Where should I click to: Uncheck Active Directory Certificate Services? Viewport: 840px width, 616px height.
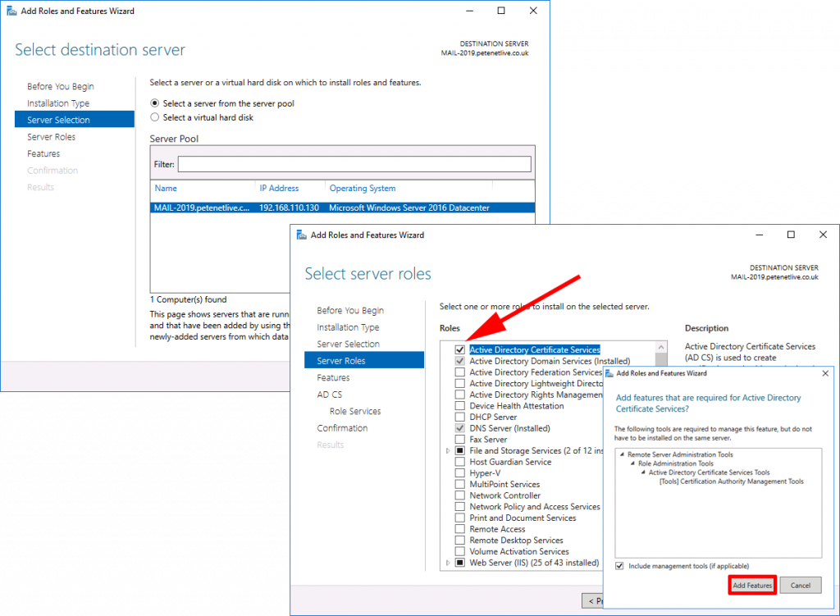[459, 349]
